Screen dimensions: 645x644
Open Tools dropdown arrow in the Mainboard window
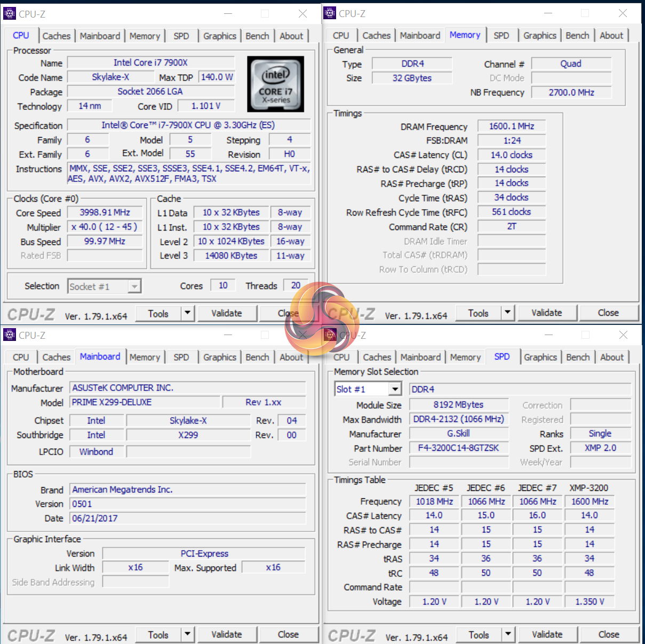tap(188, 634)
